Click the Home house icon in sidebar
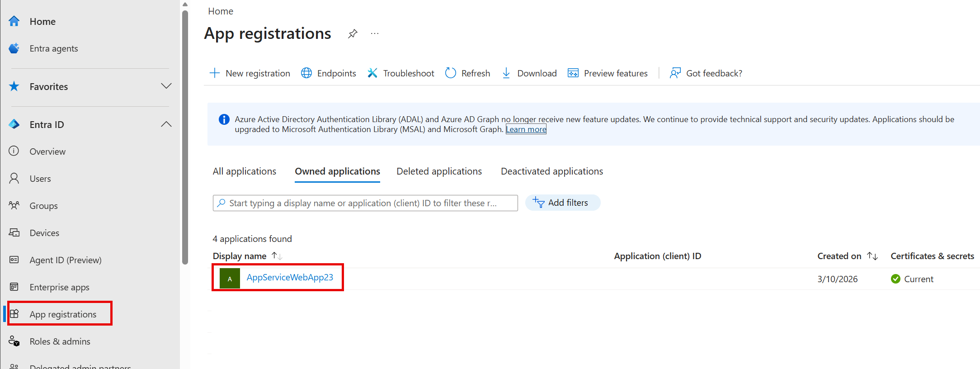980x369 pixels. point(14,21)
